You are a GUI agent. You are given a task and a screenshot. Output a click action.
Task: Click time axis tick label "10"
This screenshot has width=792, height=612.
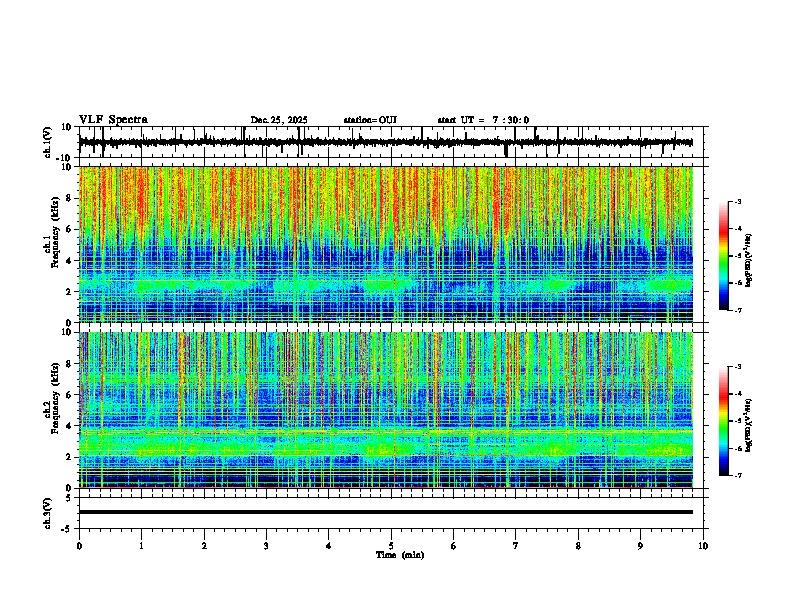click(703, 546)
